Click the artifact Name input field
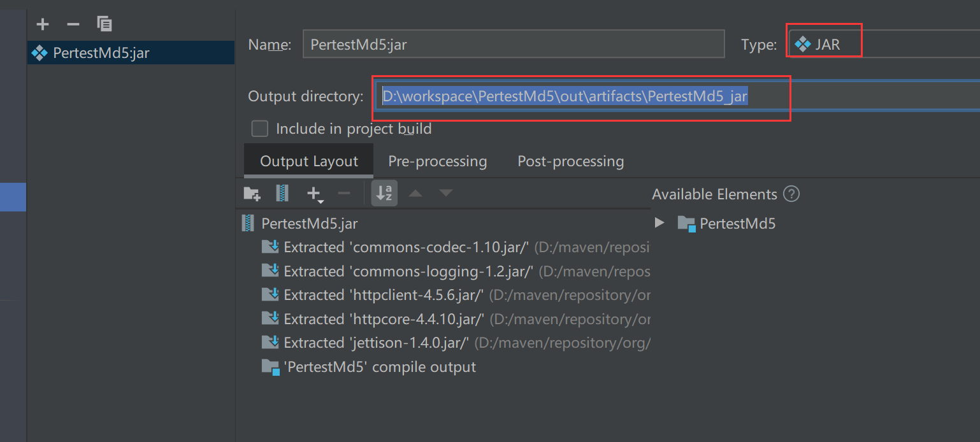The image size is (980, 442). pos(513,45)
